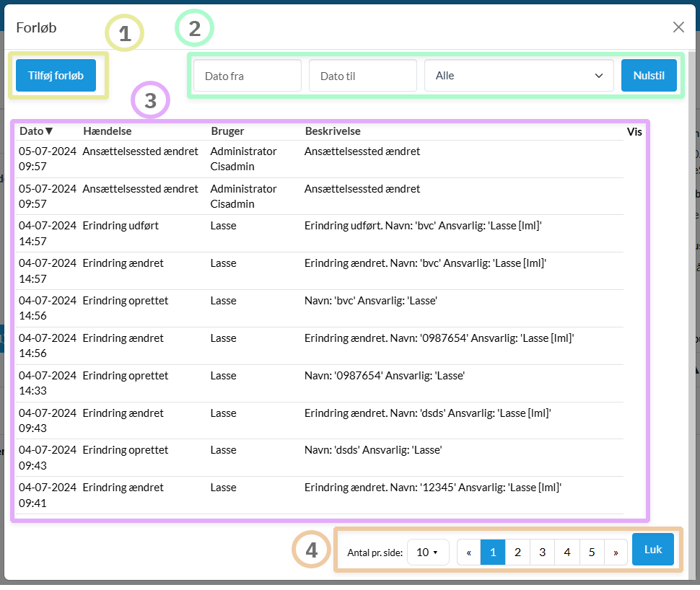
Task: Go to previous page using « arrow
Action: 469,552
